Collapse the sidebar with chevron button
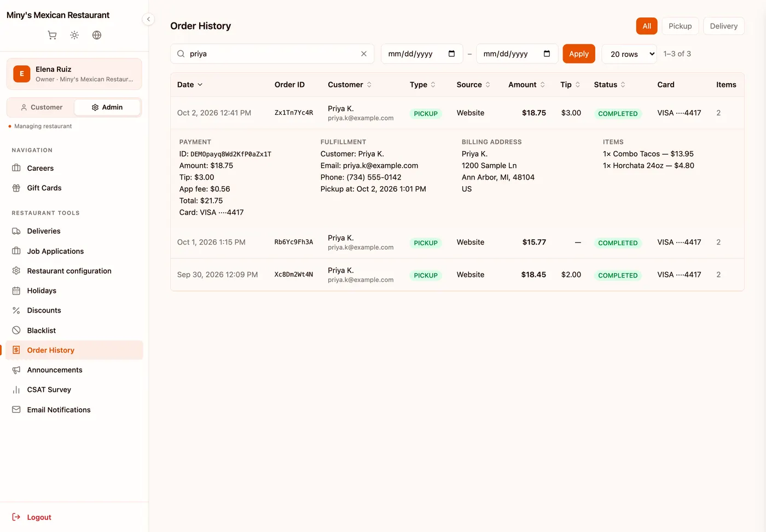Image resolution: width=766 pixels, height=532 pixels. click(x=148, y=19)
